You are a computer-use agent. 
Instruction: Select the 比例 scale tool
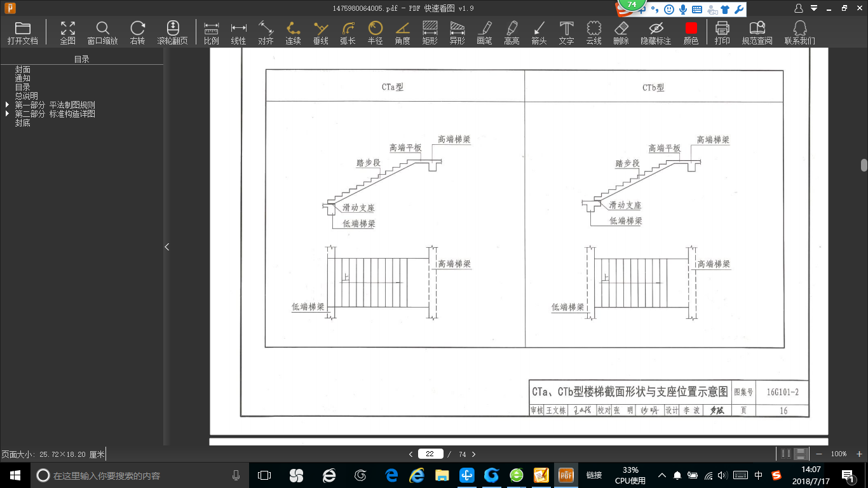click(x=212, y=32)
